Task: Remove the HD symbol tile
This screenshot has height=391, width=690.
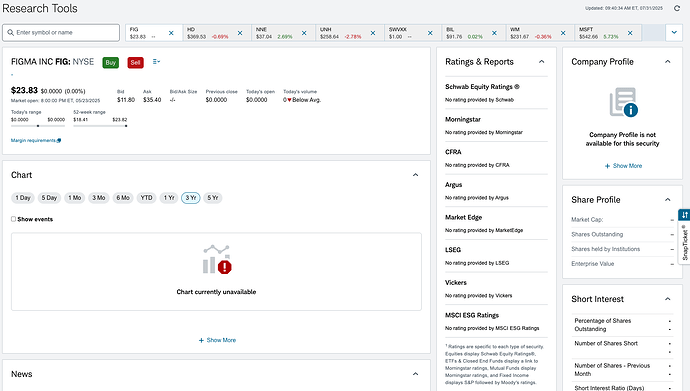Action: (x=240, y=33)
